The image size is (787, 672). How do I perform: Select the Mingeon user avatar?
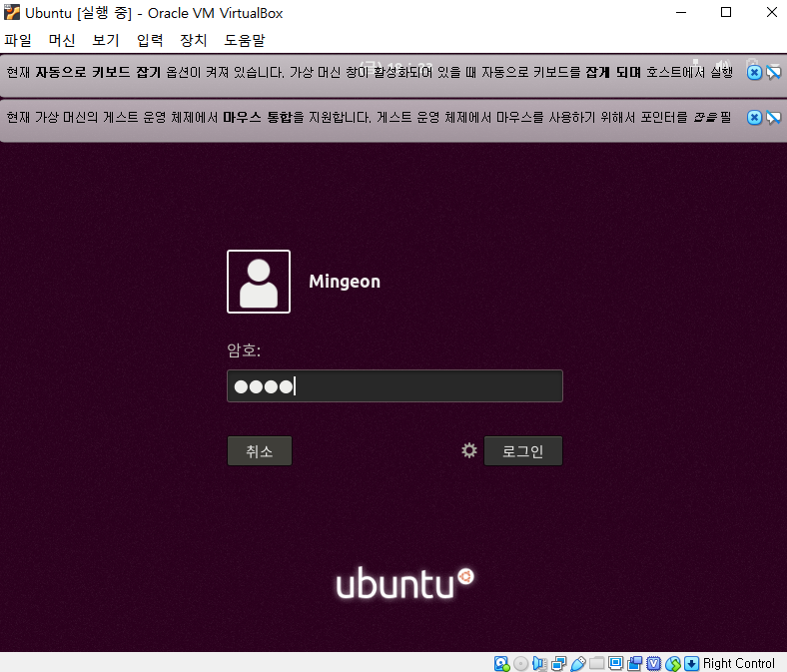[x=259, y=282]
